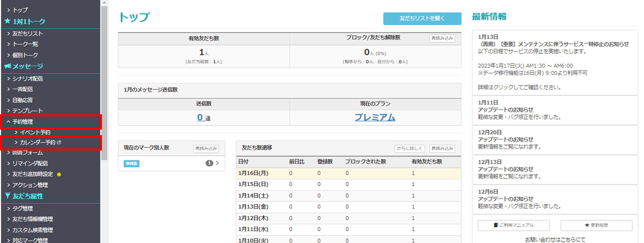Click さらに詳しく in 友だち数遷移

tap(409, 148)
